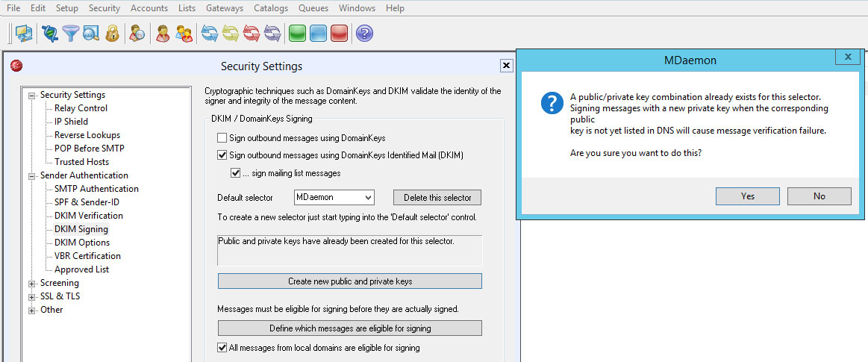Open the Default selector dropdown arrow
Image resolution: width=868 pixels, height=362 pixels.
coord(369,198)
